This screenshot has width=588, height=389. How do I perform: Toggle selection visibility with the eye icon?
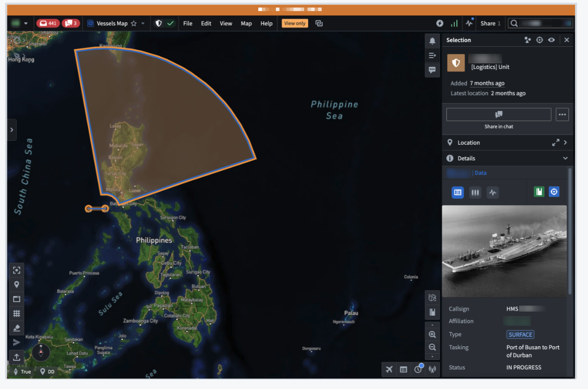pos(551,40)
